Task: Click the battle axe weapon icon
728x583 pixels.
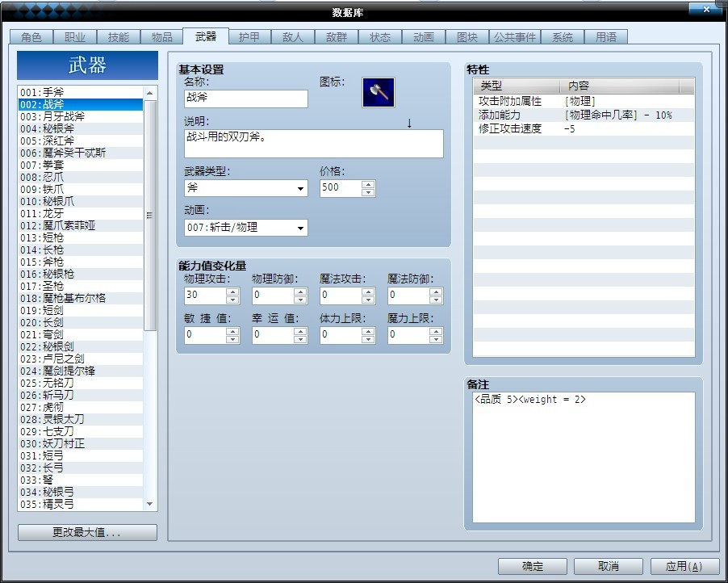Action: tap(379, 92)
